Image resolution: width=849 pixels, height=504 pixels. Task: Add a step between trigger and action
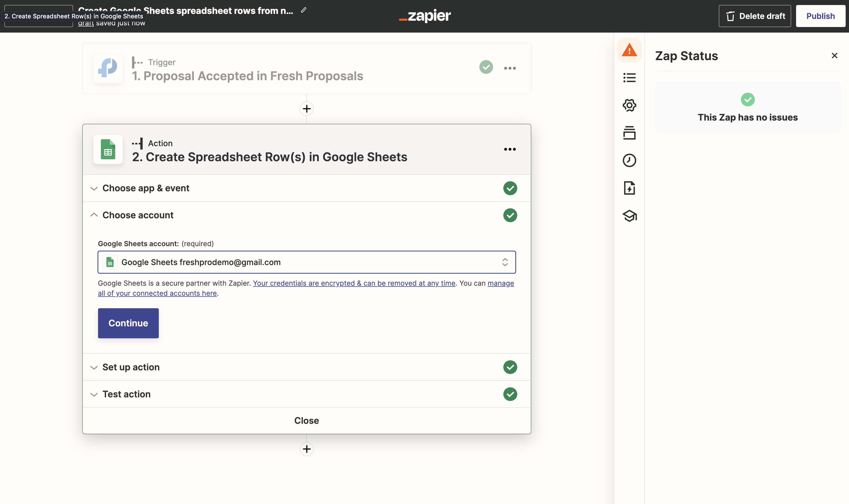tap(306, 109)
